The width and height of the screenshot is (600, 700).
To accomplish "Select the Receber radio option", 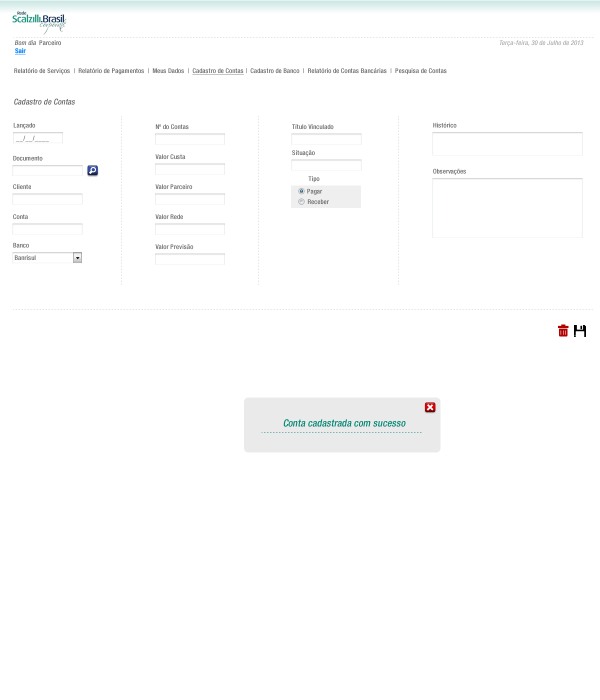I will (x=301, y=202).
